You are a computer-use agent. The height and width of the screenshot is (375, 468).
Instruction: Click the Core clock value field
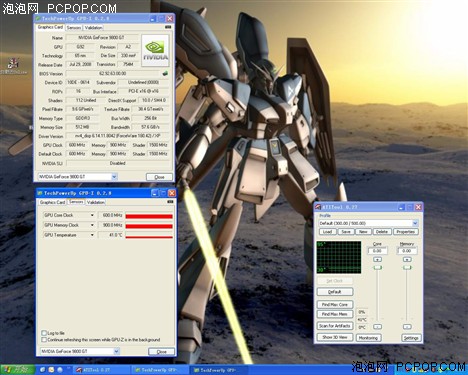coord(377,251)
